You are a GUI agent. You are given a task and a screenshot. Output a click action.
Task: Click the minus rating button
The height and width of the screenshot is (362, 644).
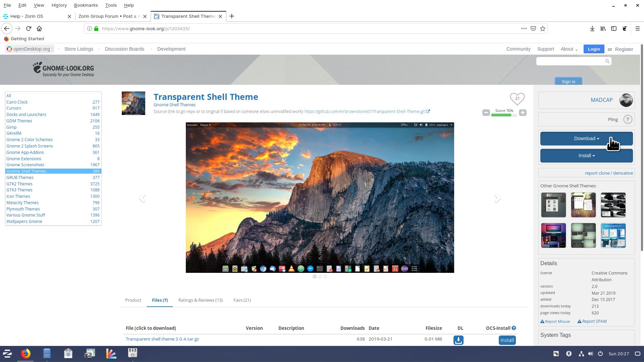(x=486, y=113)
